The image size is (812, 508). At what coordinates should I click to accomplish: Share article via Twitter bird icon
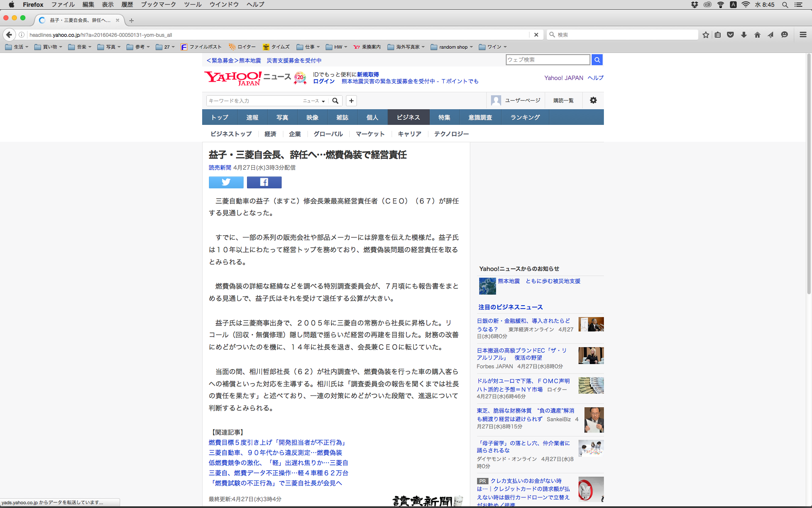(226, 182)
